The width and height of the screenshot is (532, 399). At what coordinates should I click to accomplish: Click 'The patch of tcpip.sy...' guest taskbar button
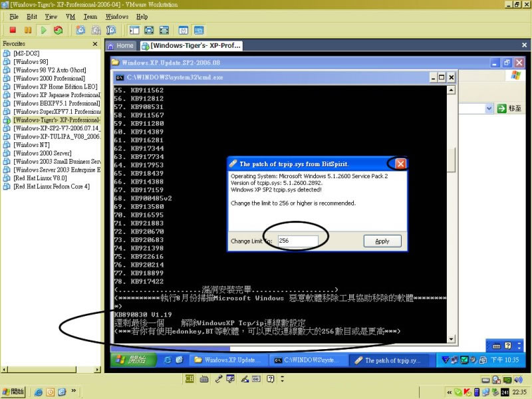tap(388, 360)
